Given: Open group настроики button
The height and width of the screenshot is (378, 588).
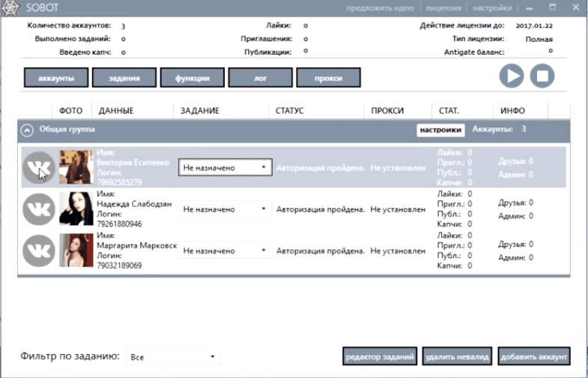Looking at the screenshot, I should point(440,130).
